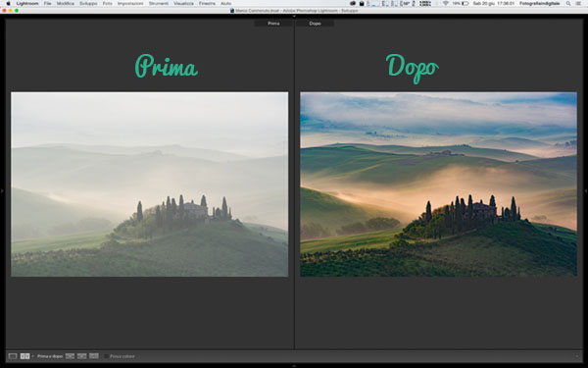Open the Aiuto menu
588x368 pixels.
(x=226, y=3)
